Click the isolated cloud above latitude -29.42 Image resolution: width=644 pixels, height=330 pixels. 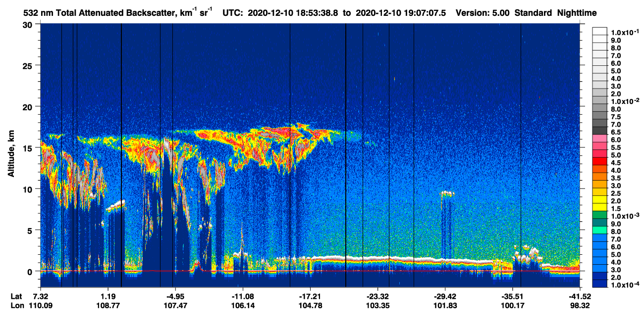coord(447,193)
